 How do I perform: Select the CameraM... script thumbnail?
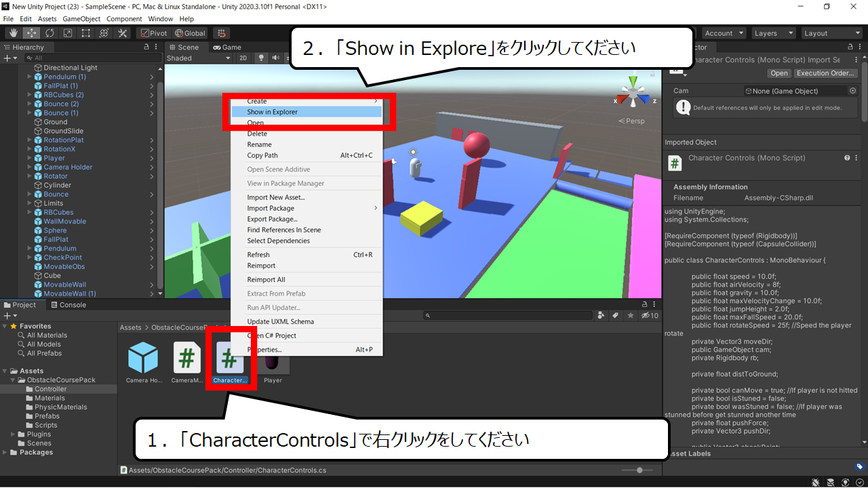point(187,363)
